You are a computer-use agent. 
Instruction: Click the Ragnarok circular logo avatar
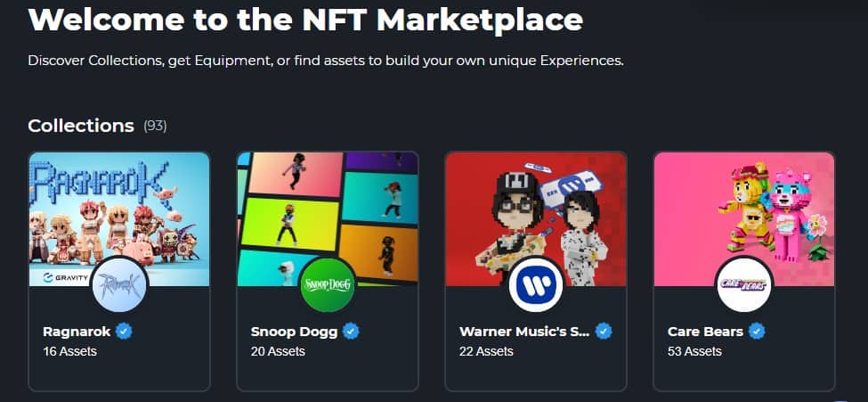point(119,285)
